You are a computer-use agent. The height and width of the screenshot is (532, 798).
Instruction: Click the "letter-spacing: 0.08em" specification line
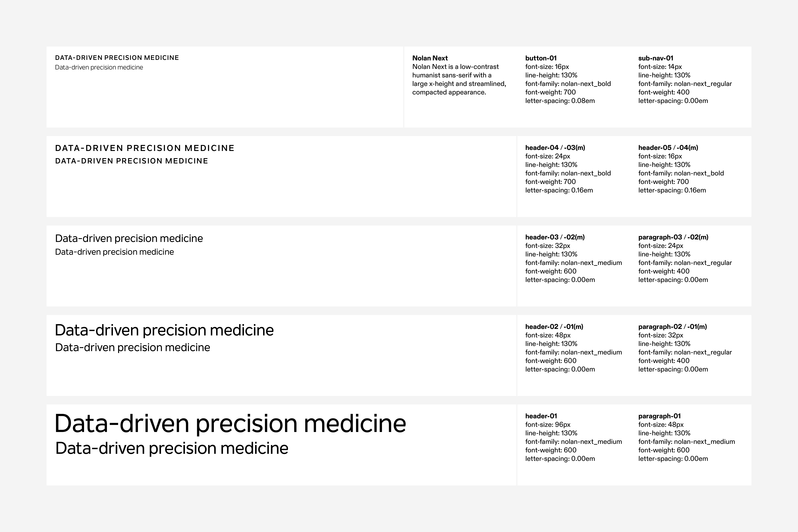560,101
